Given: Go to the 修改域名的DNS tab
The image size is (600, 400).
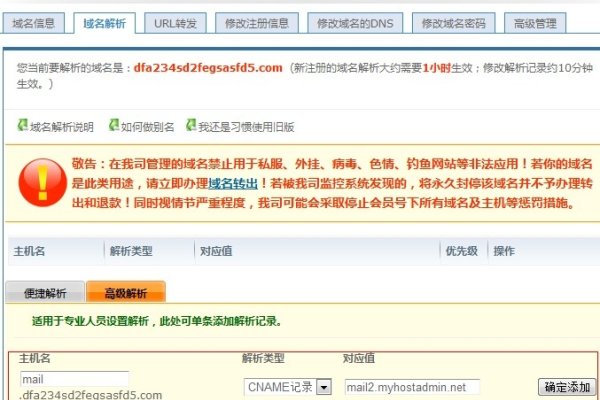Looking at the screenshot, I should click(x=355, y=24).
